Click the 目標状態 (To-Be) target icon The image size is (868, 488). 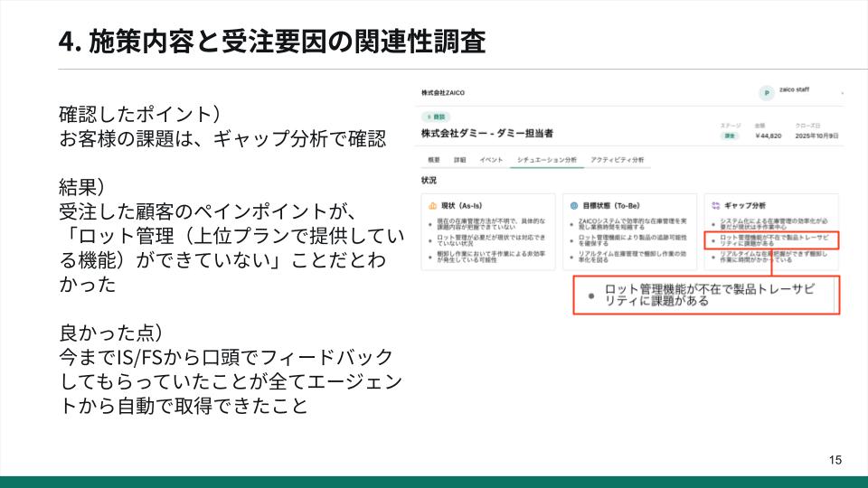pyautogui.click(x=574, y=206)
